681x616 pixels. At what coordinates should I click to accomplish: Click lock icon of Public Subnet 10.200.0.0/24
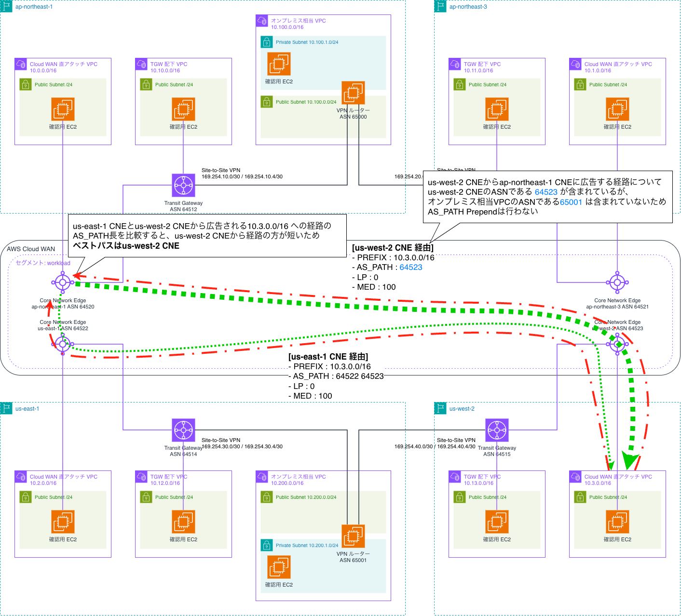pyautogui.click(x=267, y=497)
